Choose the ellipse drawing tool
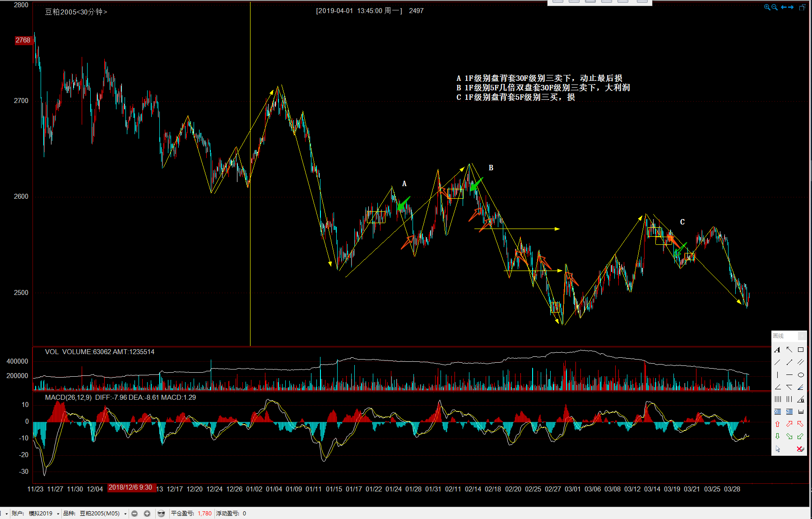The width and height of the screenshot is (812, 519). pos(800,375)
